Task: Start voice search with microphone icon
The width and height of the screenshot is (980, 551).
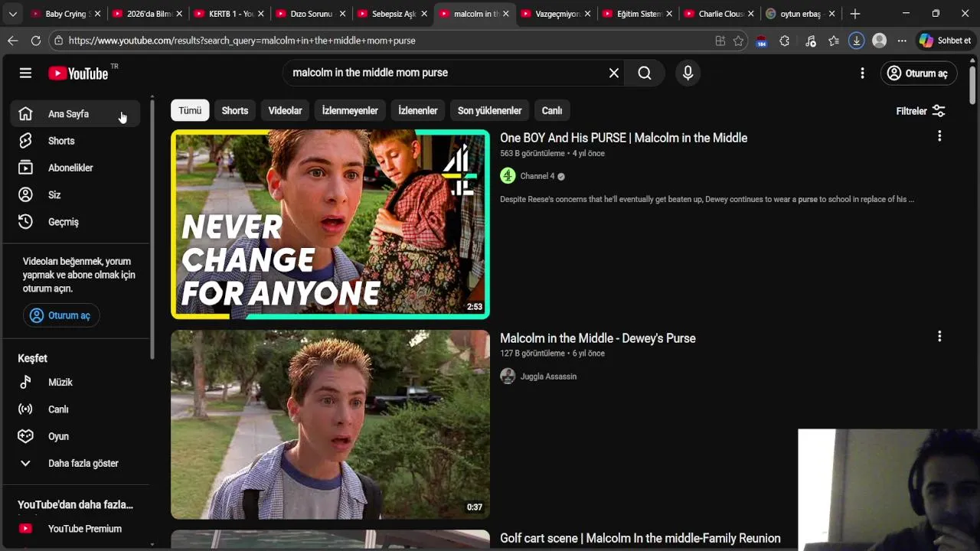Action: (688, 73)
